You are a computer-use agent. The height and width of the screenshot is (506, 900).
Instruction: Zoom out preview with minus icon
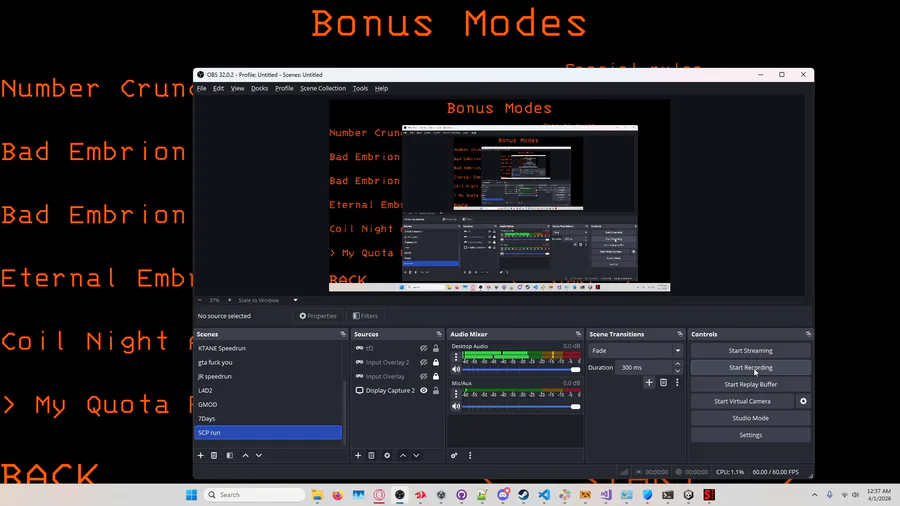[x=200, y=300]
